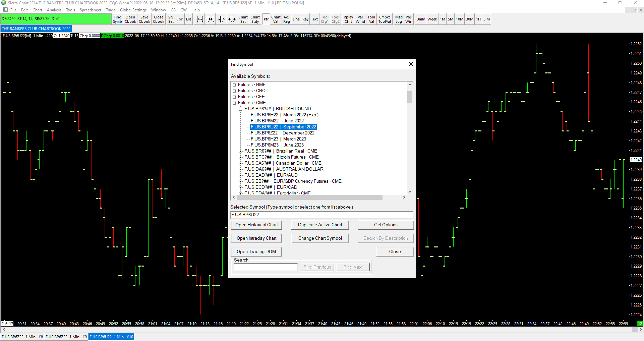The image size is (644, 341).
Task: Open the Message Log toolbar button
Action: 399,19
